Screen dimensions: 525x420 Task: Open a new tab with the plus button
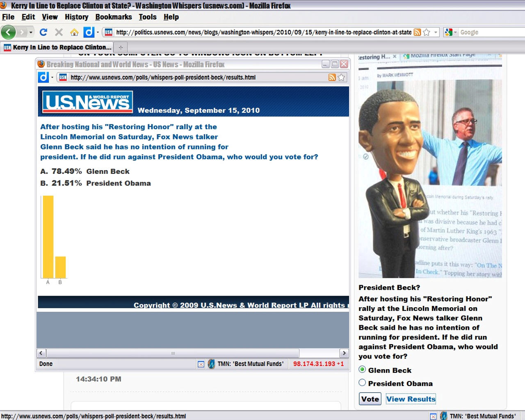coord(121,47)
